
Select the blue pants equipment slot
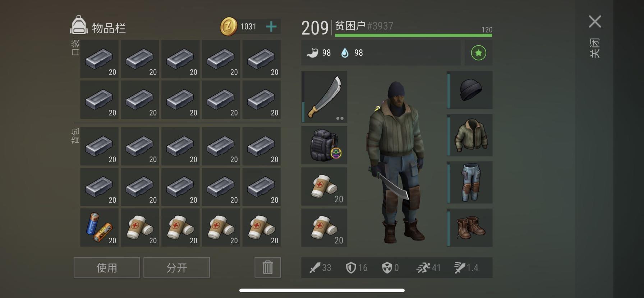(x=470, y=182)
